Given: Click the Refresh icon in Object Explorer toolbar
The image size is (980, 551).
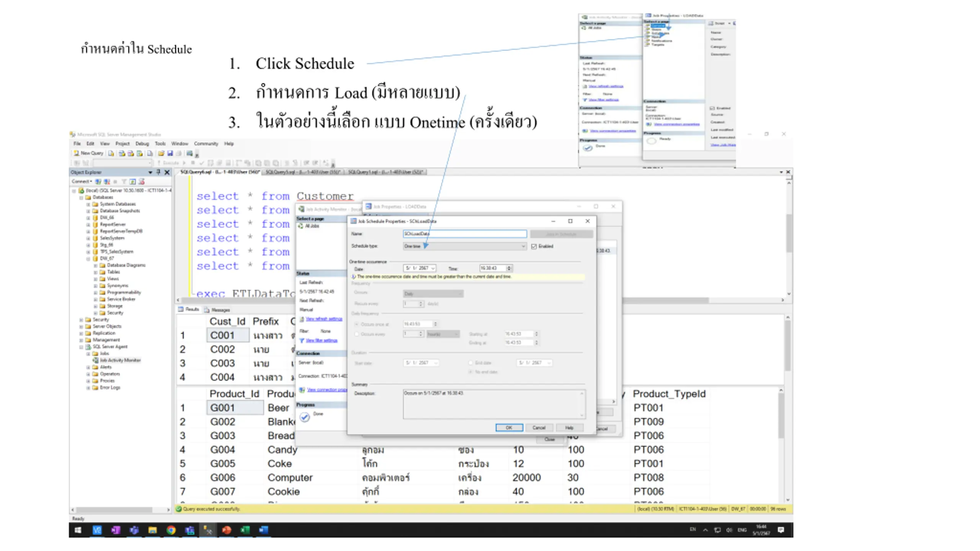Looking at the screenshot, I should pyautogui.click(x=132, y=181).
